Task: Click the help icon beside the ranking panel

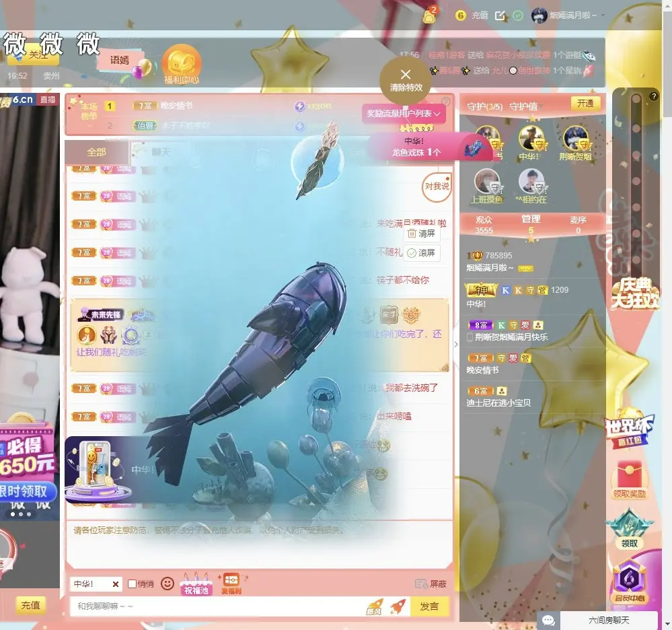Action: tap(446, 102)
